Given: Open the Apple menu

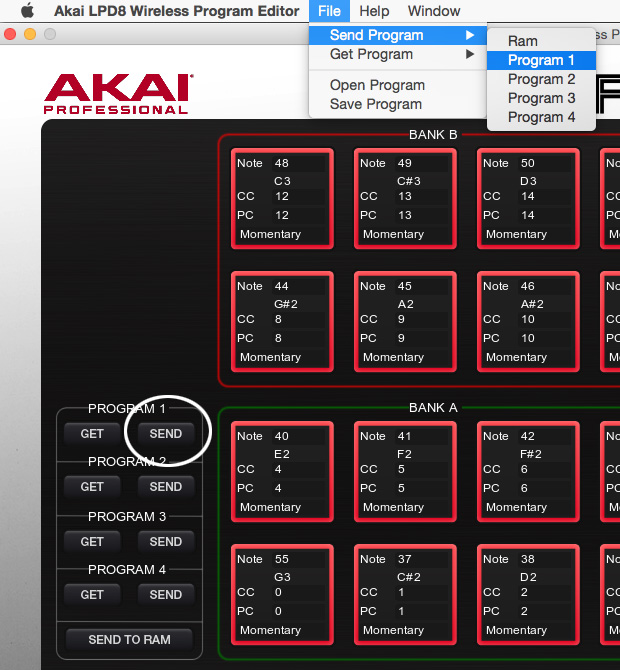Looking at the screenshot, I should pos(28,11).
